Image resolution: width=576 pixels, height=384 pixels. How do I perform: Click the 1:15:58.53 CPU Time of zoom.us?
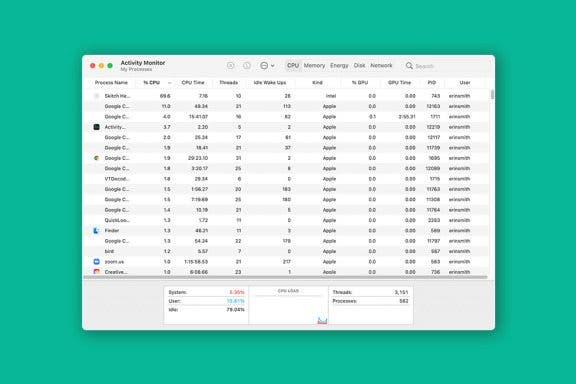(196, 262)
